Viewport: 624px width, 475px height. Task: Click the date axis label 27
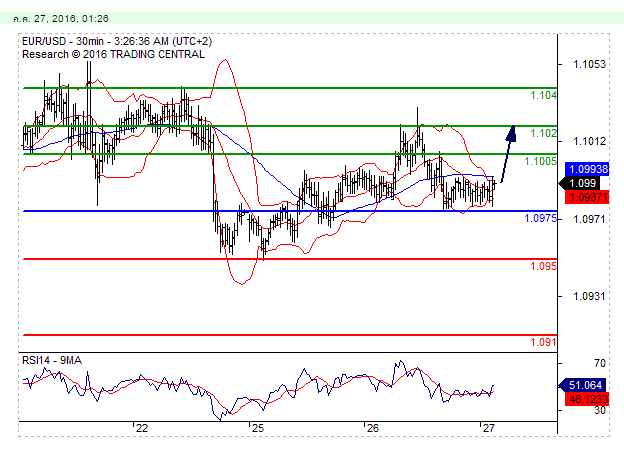coord(489,428)
